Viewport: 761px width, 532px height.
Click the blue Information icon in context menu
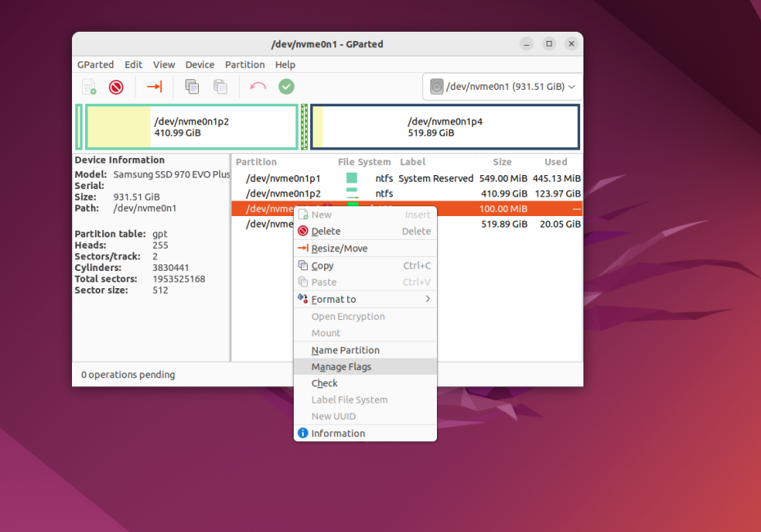303,433
